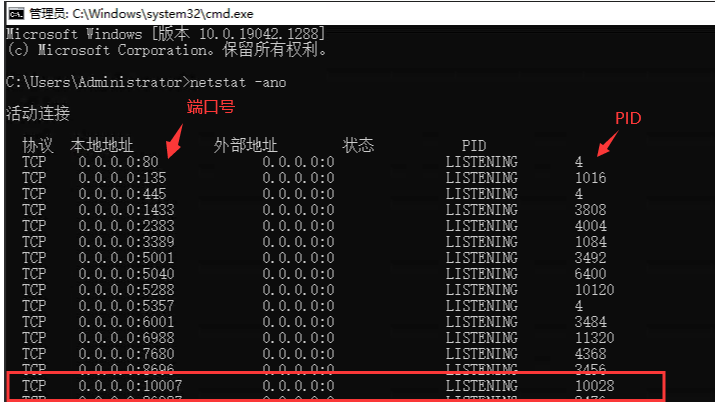Click the '外部地址' column header

click(x=246, y=145)
